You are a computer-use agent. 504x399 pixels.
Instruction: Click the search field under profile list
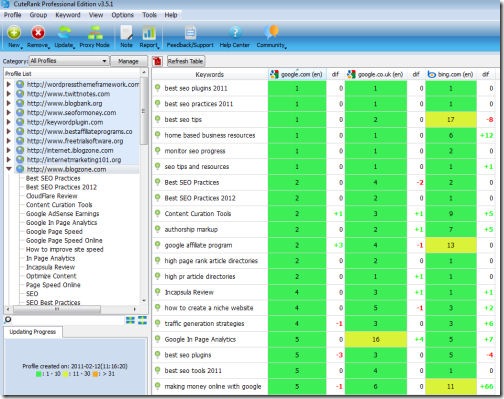pyautogui.click(x=68, y=320)
